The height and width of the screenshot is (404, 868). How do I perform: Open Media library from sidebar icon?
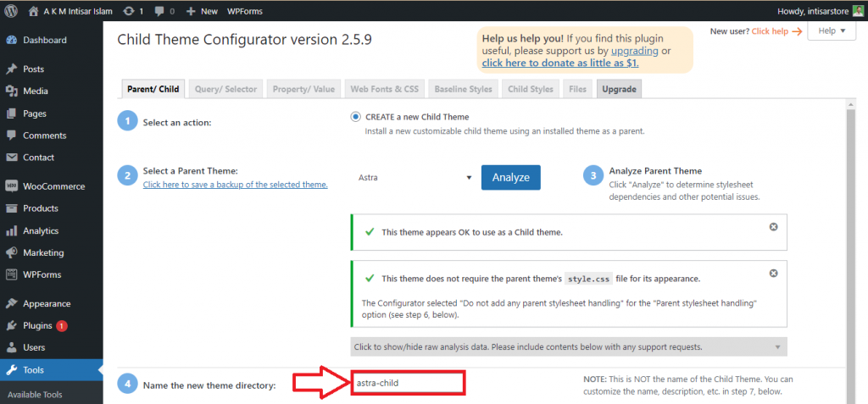point(12,91)
